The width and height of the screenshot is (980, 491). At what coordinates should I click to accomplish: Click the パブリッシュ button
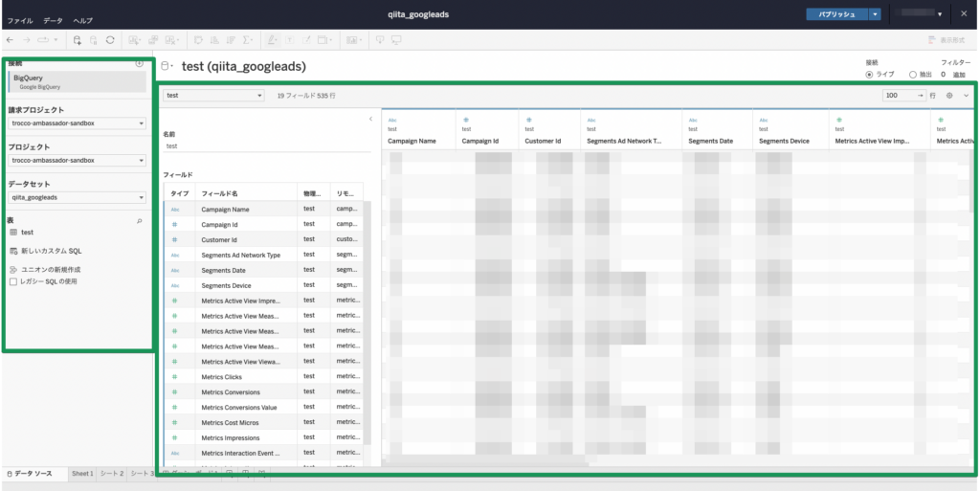click(x=837, y=14)
